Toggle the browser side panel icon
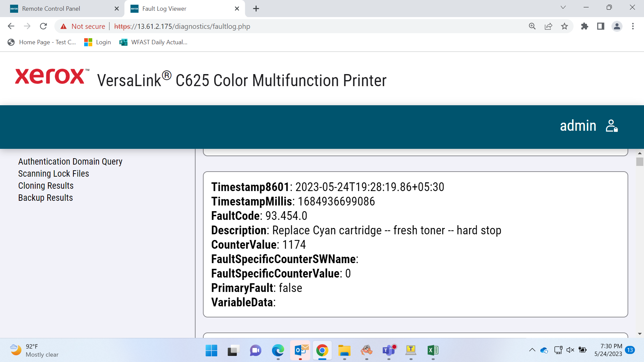Image resolution: width=644 pixels, height=362 pixels. click(x=601, y=26)
